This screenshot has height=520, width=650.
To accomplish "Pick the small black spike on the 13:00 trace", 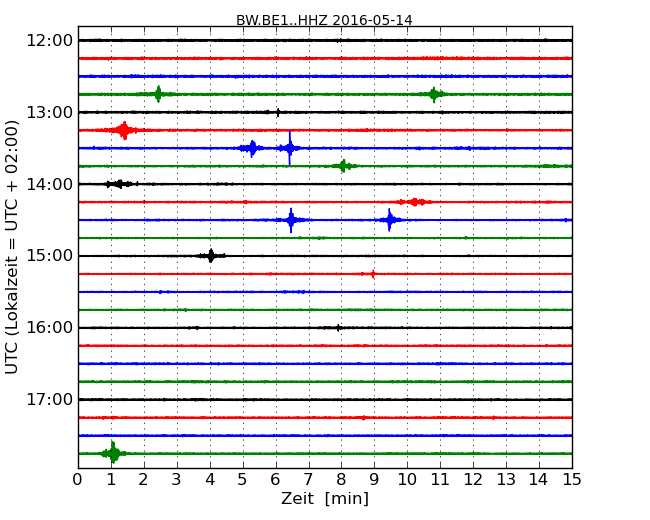I will point(278,112).
